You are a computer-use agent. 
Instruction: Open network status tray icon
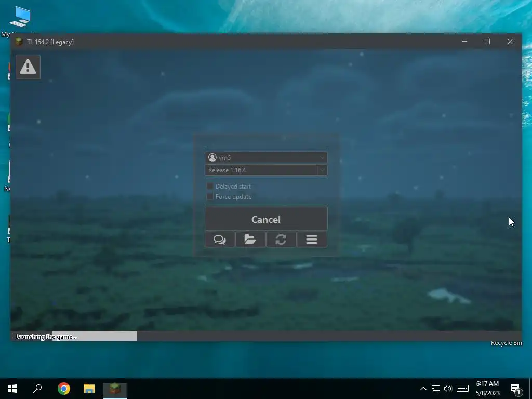pos(436,389)
